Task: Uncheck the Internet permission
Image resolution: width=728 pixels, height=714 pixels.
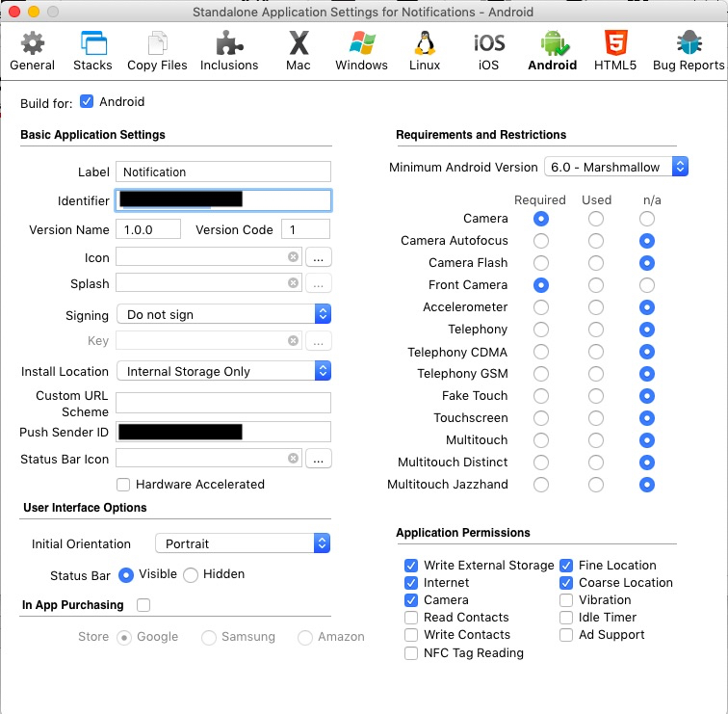Action: tap(412, 583)
